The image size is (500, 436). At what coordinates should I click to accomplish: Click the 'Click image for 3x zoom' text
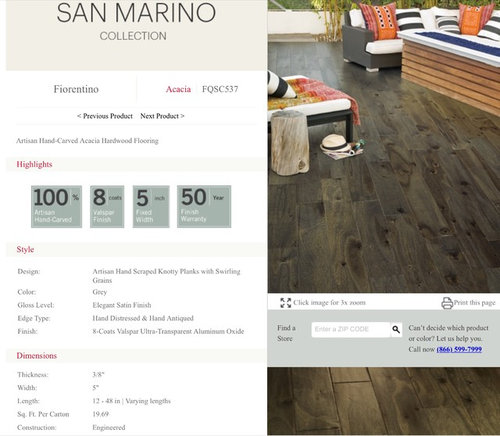click(x=329, y=303)
